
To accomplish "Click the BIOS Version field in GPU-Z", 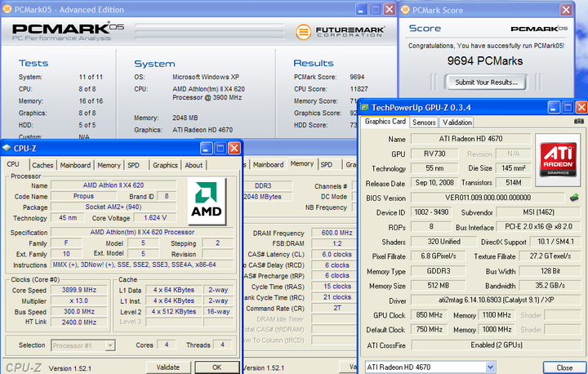I will (488, 198).
